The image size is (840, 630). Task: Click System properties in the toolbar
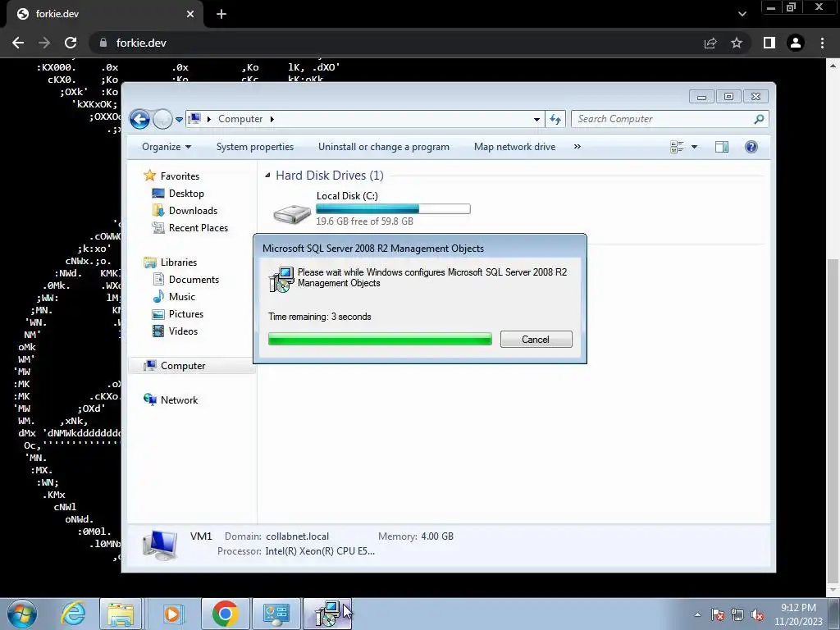click(255, 147)
